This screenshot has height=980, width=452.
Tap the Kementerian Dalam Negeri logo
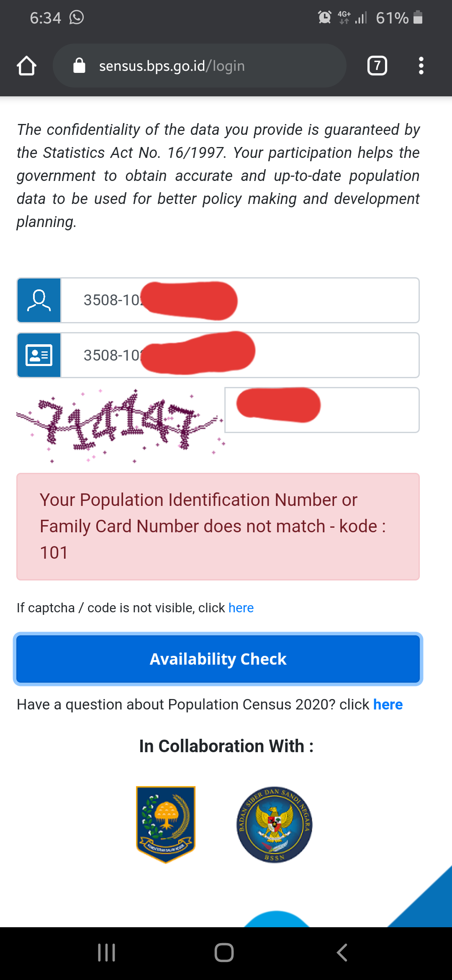pyautogui.click(x=166, y=825)
